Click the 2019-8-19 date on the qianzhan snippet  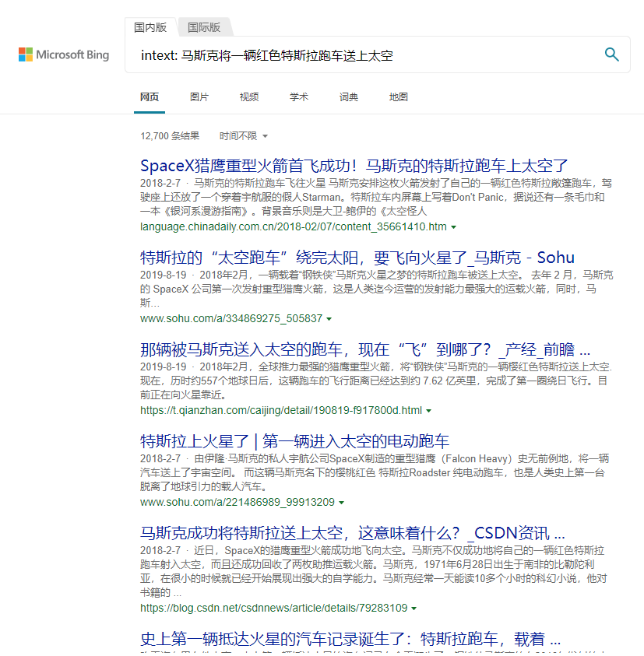click(164, 367)
